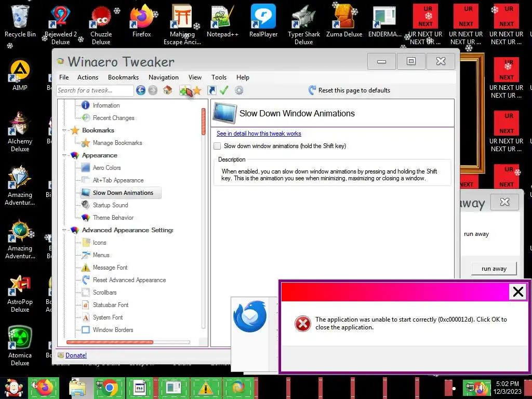532x399 pixels.
Task: Collapse the Bookmarks tree section
Action: tap(64, 130)
